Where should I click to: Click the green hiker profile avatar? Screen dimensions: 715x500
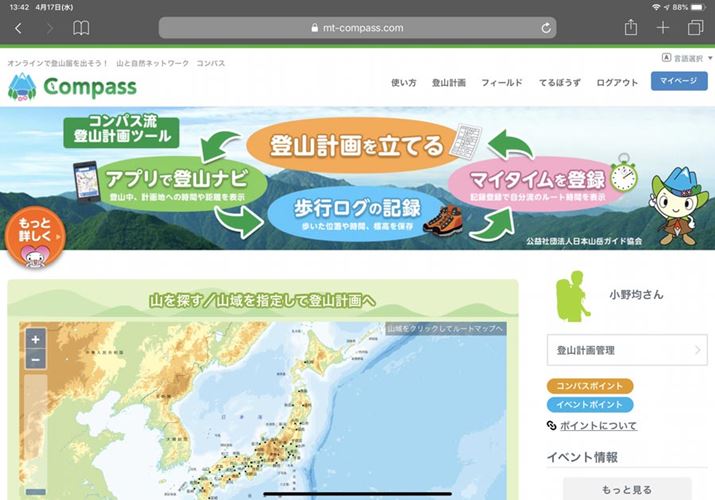click(573, 296)
